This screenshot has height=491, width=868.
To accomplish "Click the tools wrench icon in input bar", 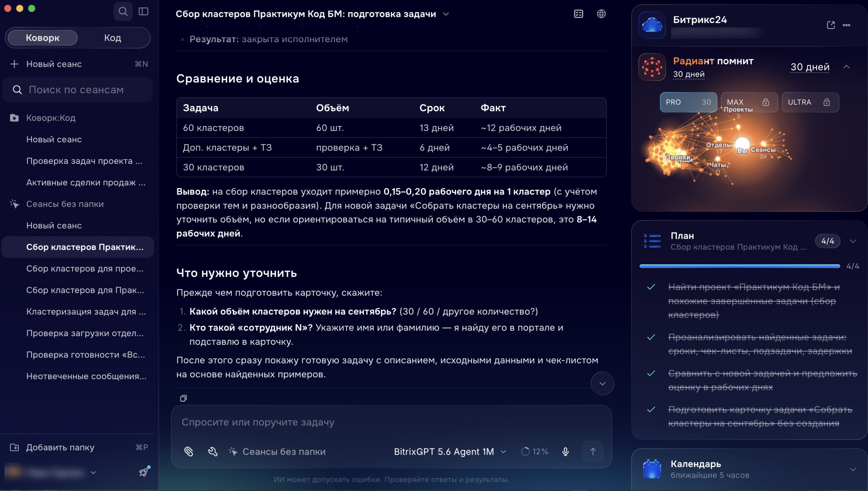I will click(213, 451).
